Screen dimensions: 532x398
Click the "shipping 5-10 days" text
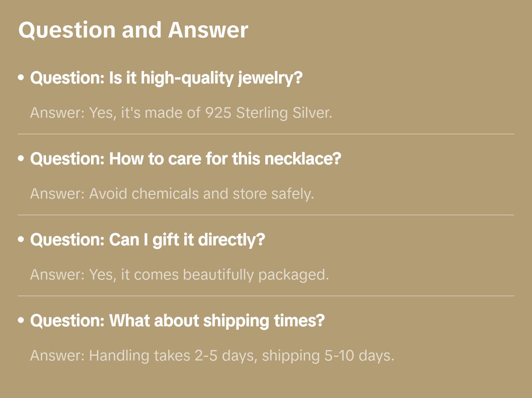pos(328,356)
